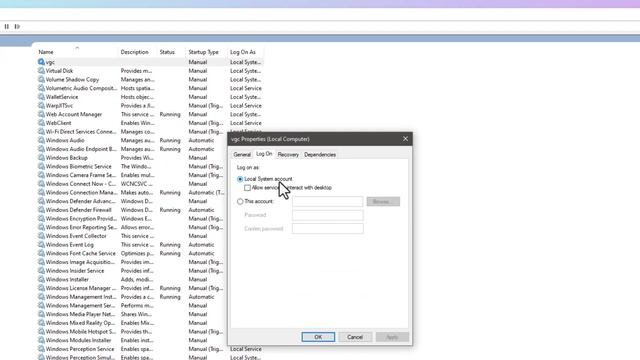This screenshot has height=360, width=640.
Task: Select Windows License Manager service row
Action: coord(132,288)
